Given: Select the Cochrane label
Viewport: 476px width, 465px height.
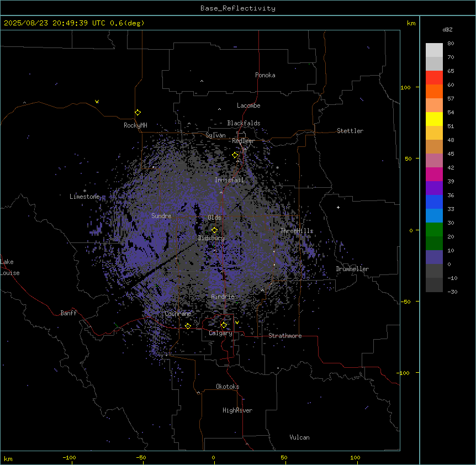Looking at the screenshot, I should [x=178, y=314].
